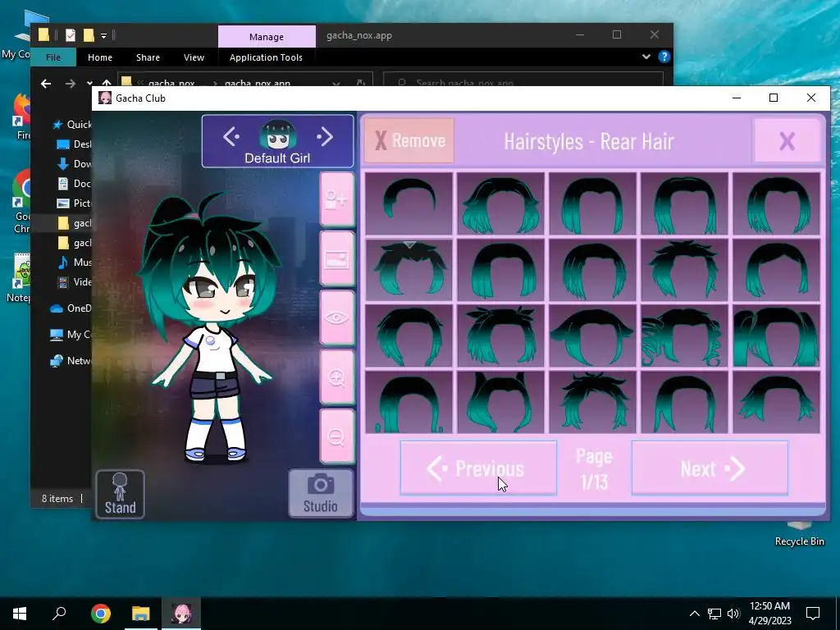Select third hairstyle in the third row
Viewport: 840px width, 630px height.
(x=592, y=336)
